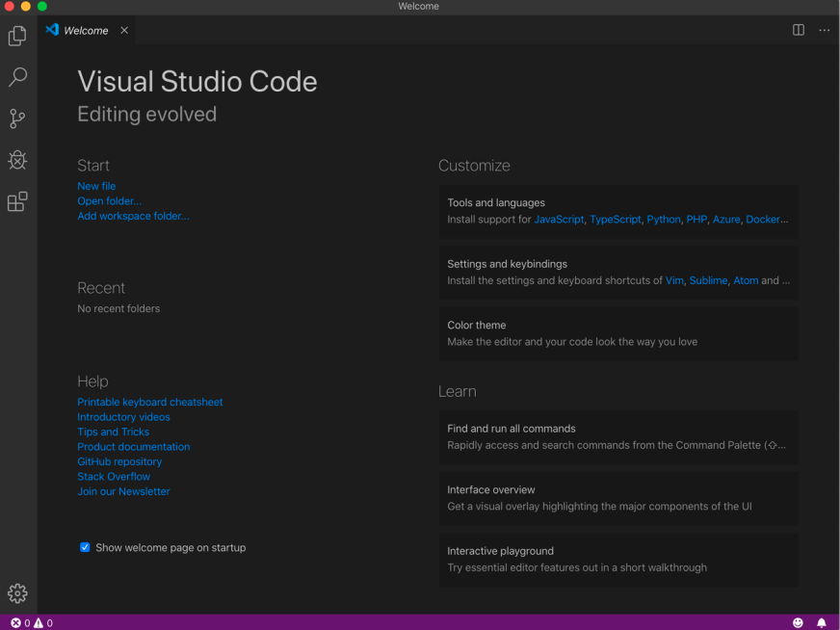Close the Welcome tab

point(124,31)
